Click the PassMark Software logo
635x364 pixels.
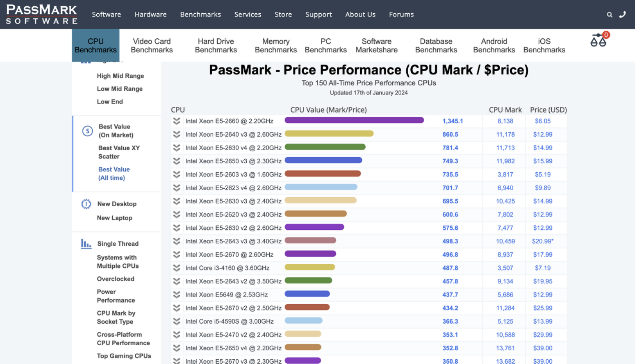[42, 14]
